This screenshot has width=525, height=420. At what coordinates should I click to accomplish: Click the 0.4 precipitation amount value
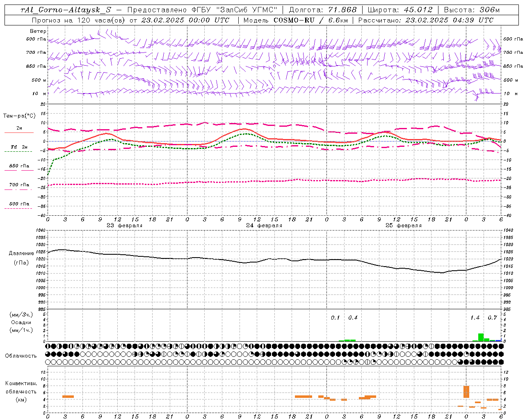(353, 318)
